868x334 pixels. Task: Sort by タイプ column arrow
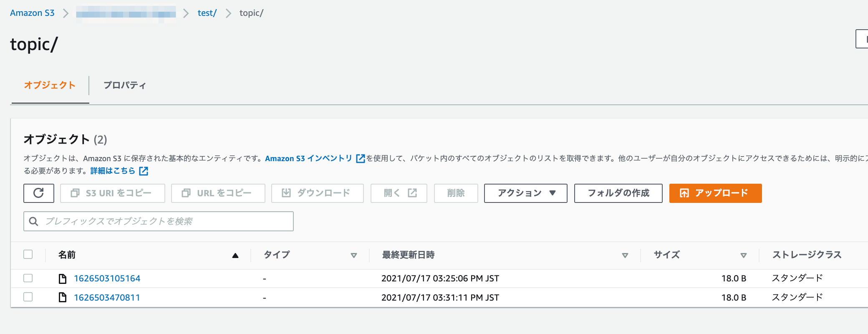click(354, 256)
